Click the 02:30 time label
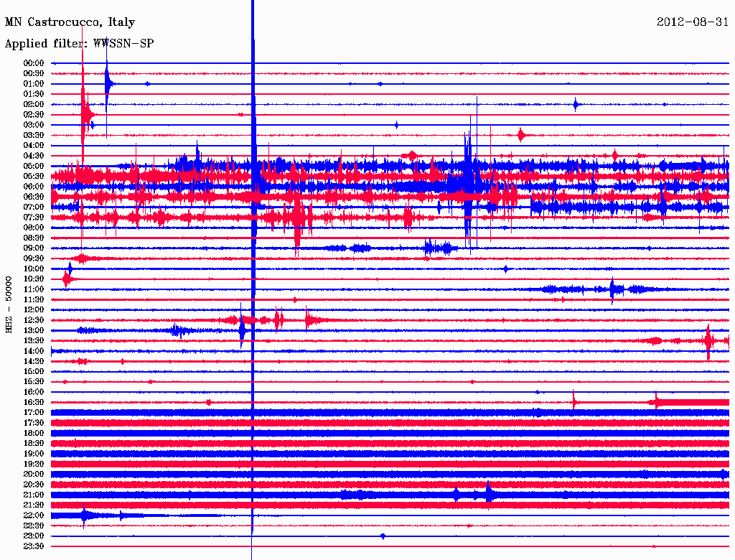The width and height of the screenshot is (735, 560). pyautogui.click(x=34, y=115)
